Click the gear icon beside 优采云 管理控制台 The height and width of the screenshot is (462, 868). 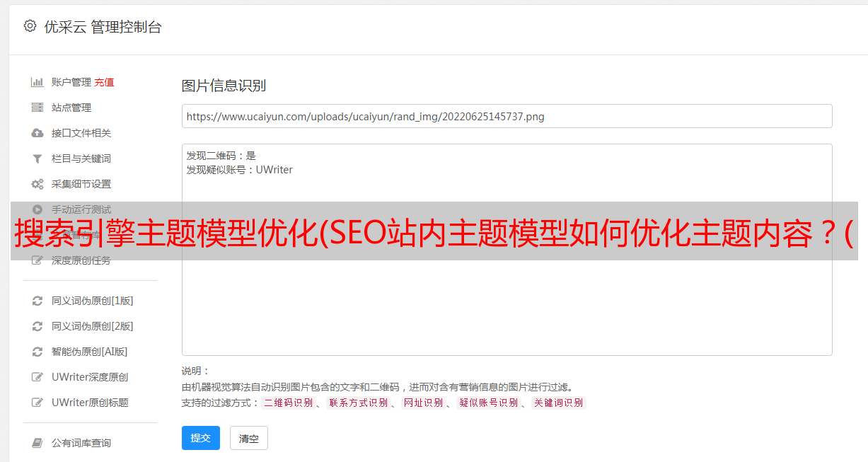pos(30,26)
